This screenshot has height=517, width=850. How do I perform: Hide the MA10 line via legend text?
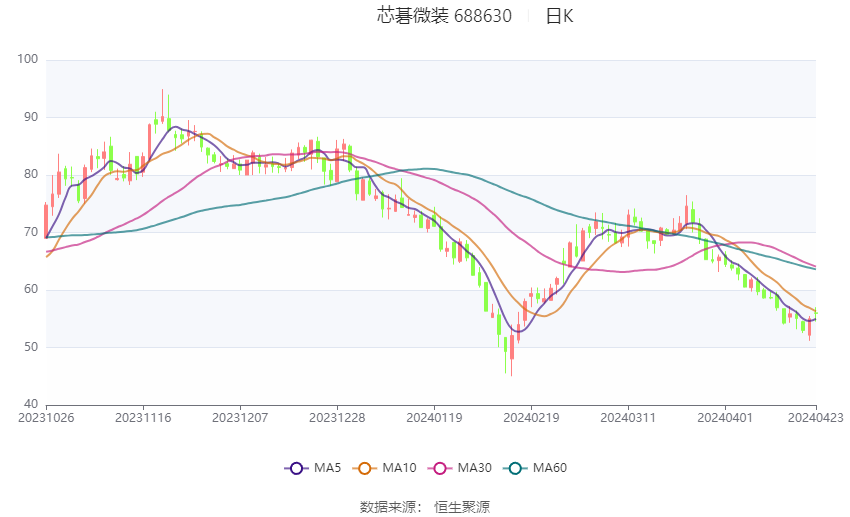(399, 468)
